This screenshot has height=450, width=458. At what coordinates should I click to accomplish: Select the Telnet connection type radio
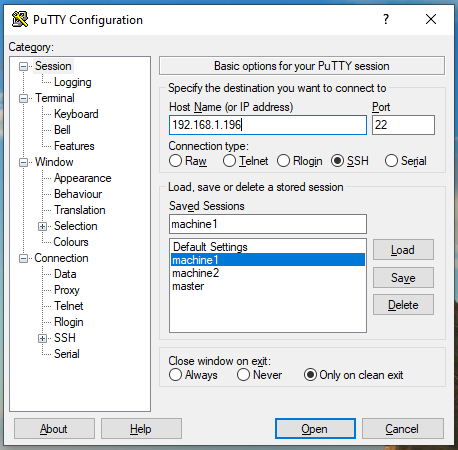(229, 161)
